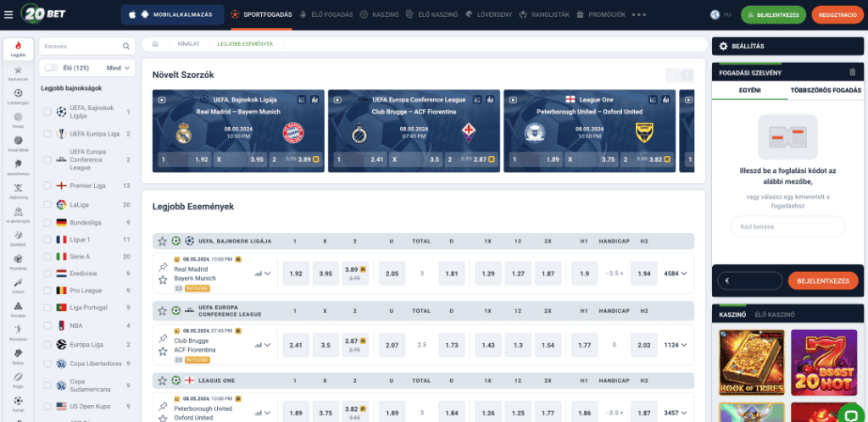Toggle the Élő (125) live switch
This screenshot has width=868, height=422.
51,68
